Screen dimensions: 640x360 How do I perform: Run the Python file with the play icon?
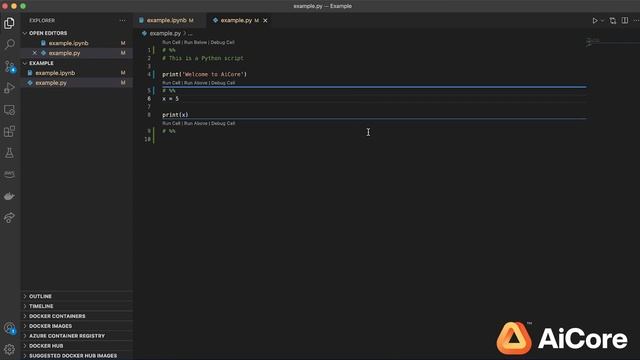coord(595,20)
